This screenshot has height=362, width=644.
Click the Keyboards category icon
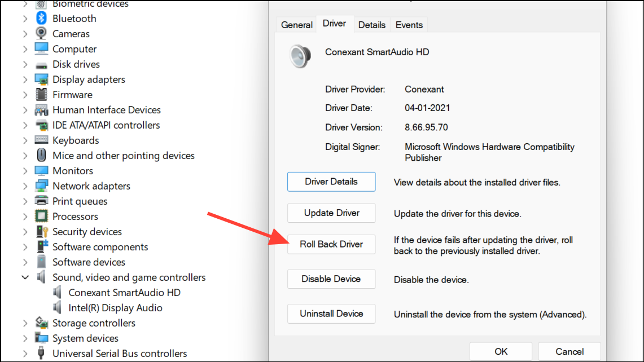(41, 140)
